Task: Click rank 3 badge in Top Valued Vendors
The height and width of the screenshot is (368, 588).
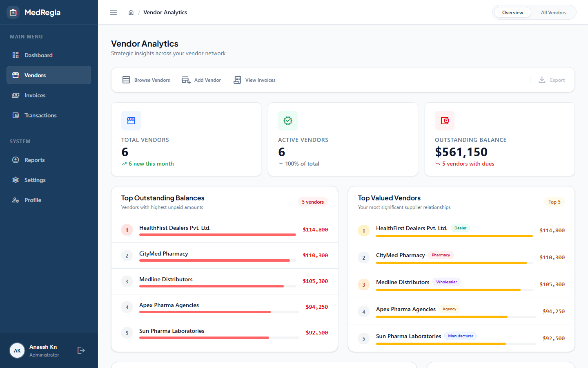Action: tap(364, 285)
